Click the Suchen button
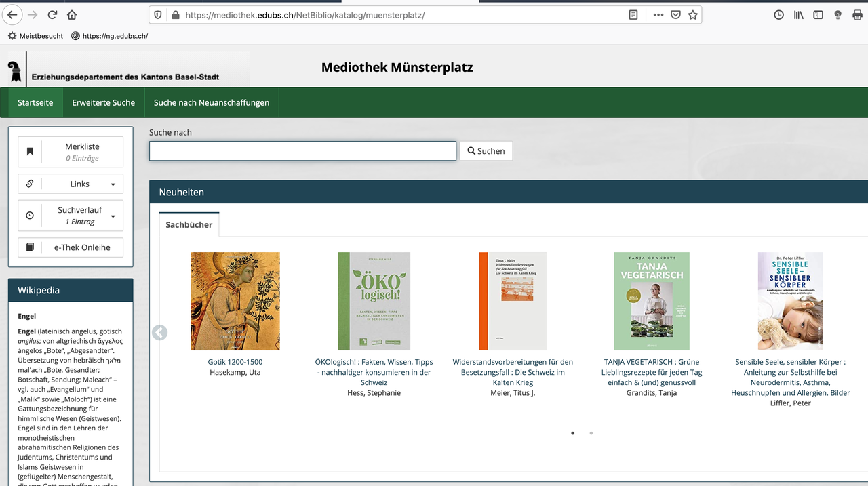Image resolution: width=868 pixels, height=486 pixels. pyautogui.click(x=486, y=150)
